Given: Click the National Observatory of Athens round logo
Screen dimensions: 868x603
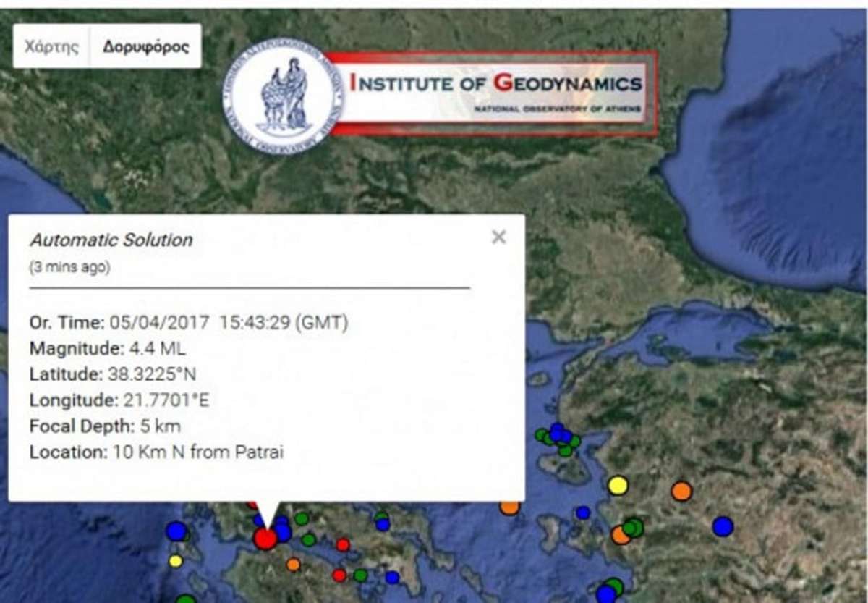Looking at the screenshot, I should coord(282,96).
